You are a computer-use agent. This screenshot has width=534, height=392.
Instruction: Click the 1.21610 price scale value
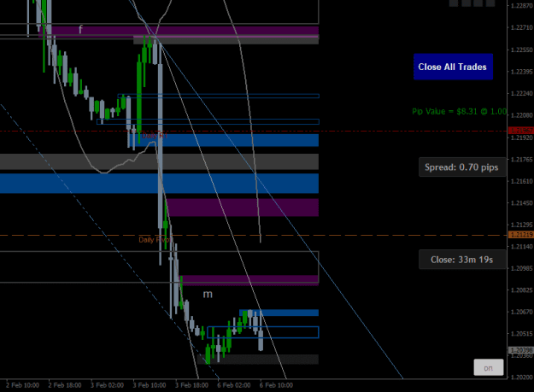(x=522, y=181)
